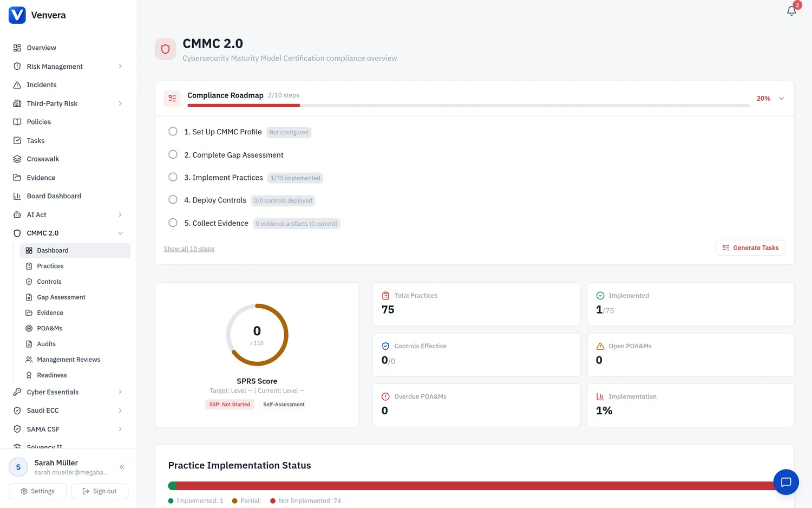
Task: Toggle the Complete Gap Assessment step circle
Action: [x=173, y=154]
